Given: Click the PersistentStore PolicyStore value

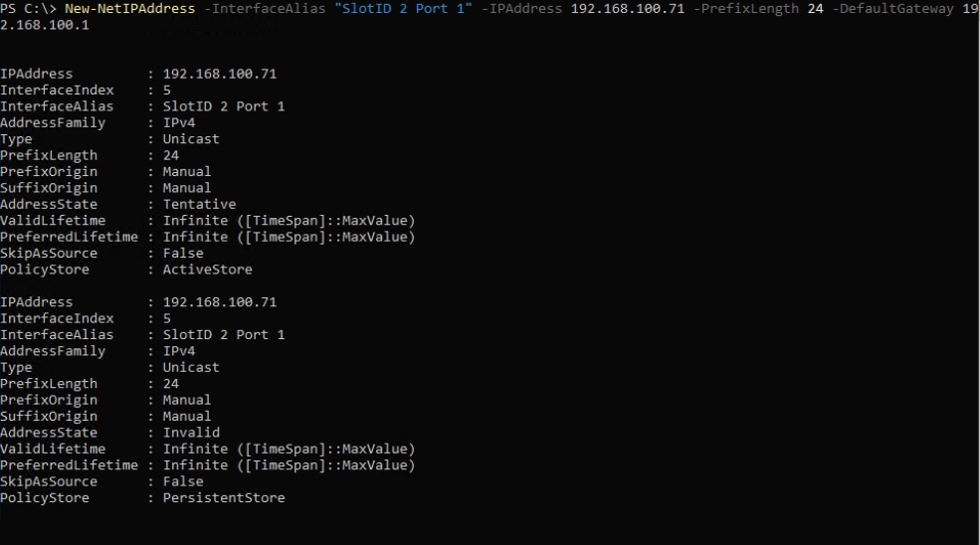Looking at the screenshot, I should pyautogui.click(x=224, y=497).
